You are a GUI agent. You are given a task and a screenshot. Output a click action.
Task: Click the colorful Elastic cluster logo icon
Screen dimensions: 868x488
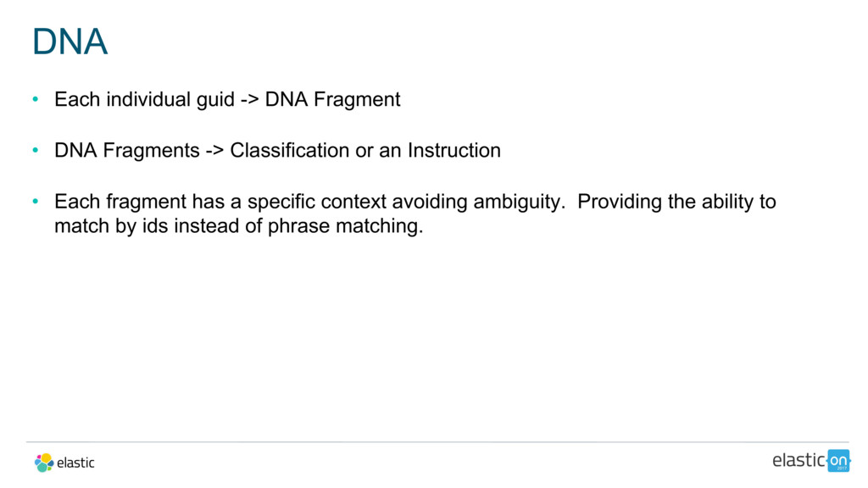click(44, 463)
